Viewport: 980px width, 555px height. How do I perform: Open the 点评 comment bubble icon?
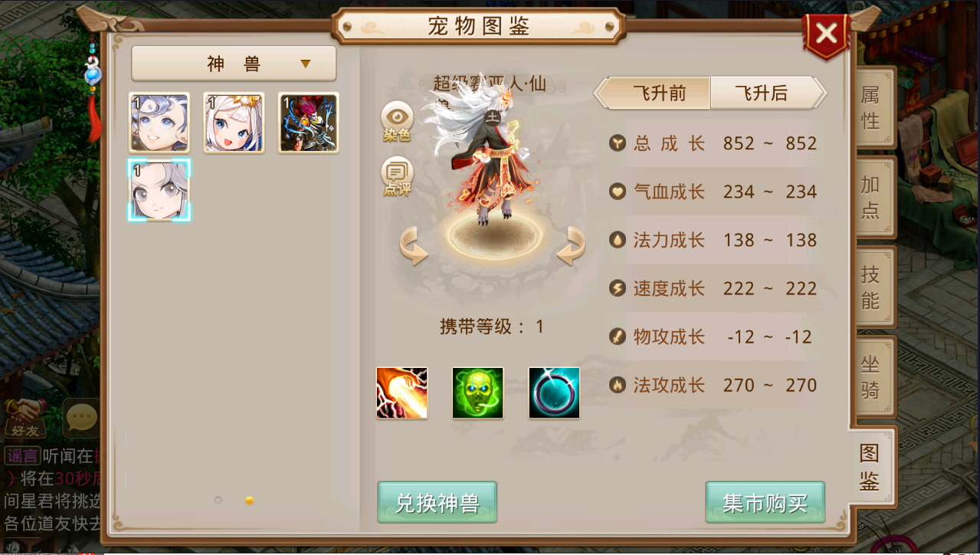(x=397, y=176)
